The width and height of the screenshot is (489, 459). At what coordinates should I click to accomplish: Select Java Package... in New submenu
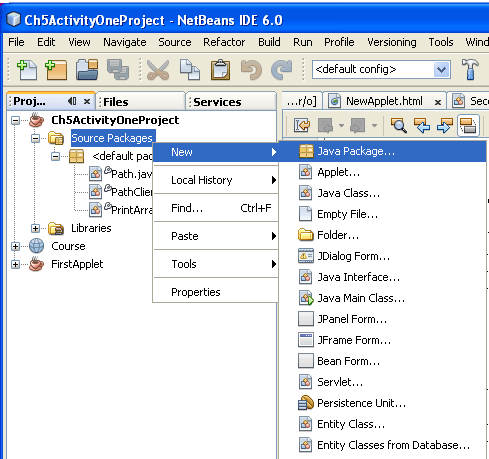tap(383, 152)
